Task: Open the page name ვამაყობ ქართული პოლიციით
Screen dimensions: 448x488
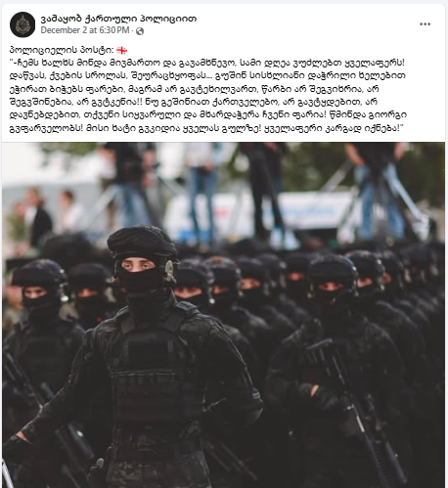Action: tap(118, 19)
